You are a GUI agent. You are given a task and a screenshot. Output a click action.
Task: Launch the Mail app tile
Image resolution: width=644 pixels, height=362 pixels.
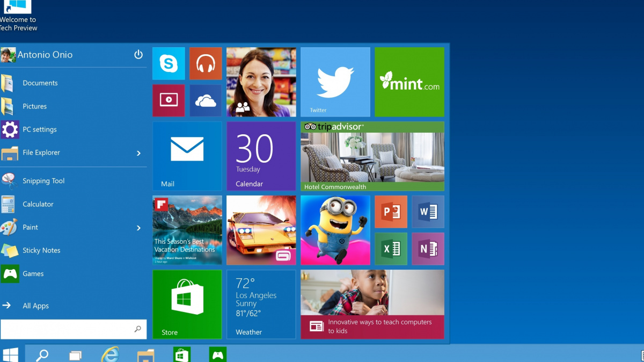pyautogui.click(x=187, y=156)
